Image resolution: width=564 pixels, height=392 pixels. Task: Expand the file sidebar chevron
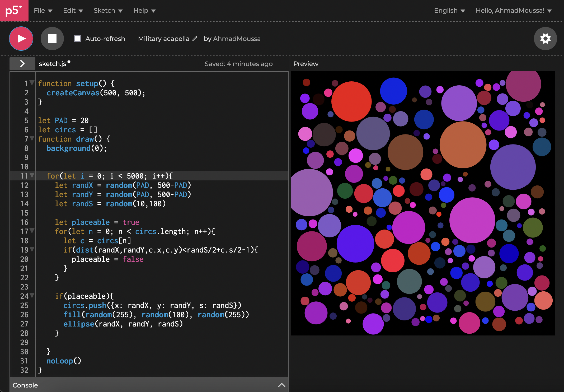coord(22,64)
